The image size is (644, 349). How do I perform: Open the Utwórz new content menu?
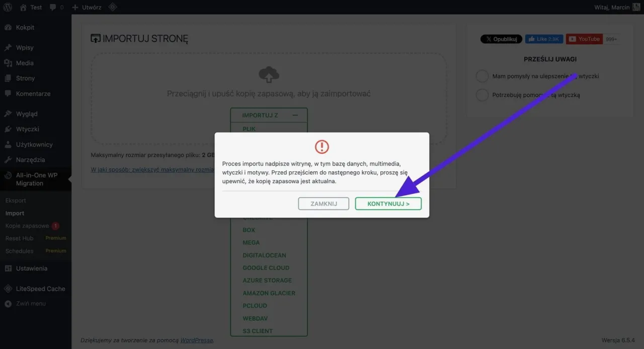pyautogui.click(x=87, y=8)
